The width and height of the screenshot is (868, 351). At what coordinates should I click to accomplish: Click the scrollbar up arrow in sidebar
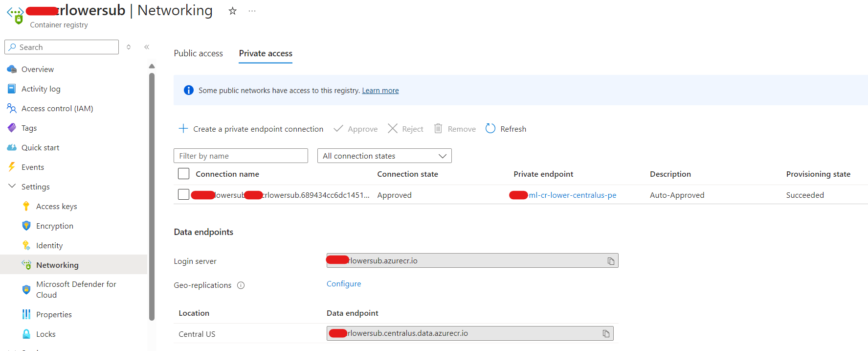(x=152, y=66)
